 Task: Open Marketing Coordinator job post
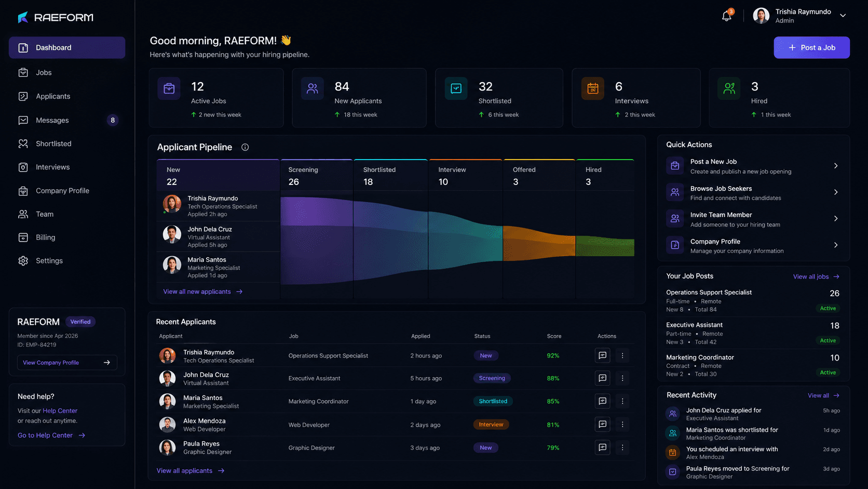click(753, 365)
